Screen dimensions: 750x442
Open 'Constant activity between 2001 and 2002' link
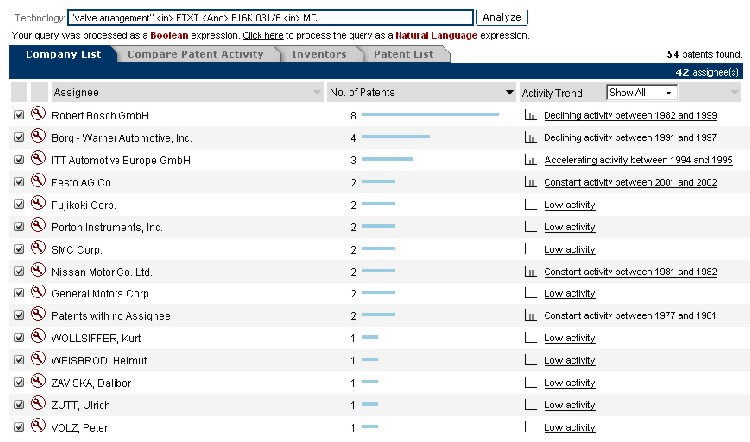(x=630, y=182)
